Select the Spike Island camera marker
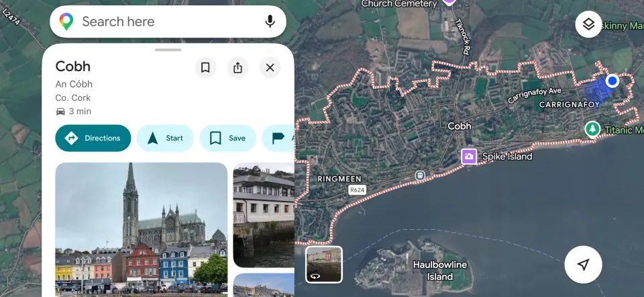 469,157
